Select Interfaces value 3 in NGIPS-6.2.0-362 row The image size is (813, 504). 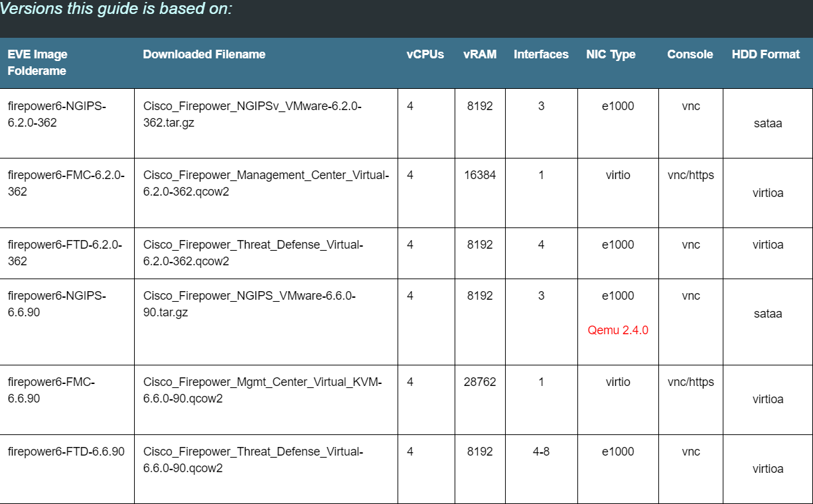(542, 106)
